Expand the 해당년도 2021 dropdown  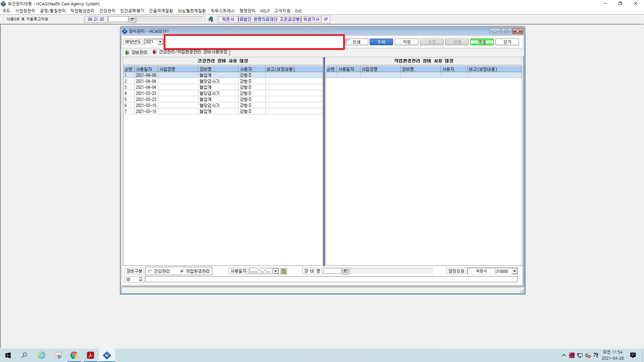[x=160, y=42]
